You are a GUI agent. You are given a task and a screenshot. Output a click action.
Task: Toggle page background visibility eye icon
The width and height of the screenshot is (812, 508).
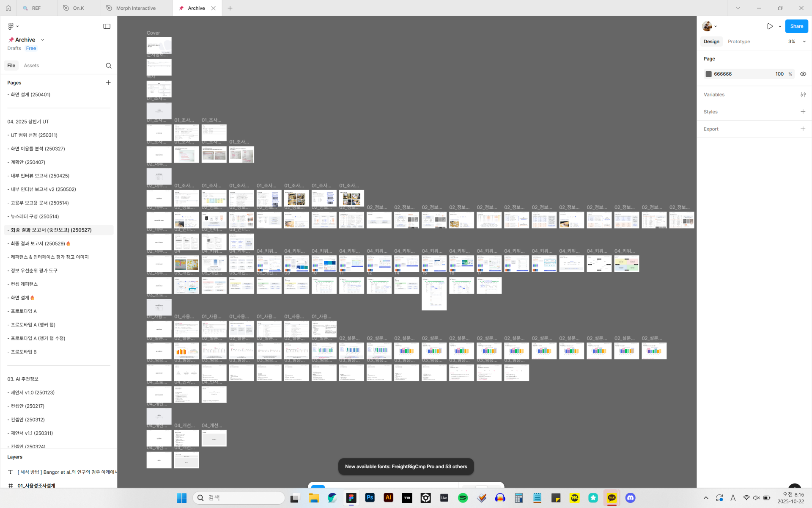[x=803, y=74]
